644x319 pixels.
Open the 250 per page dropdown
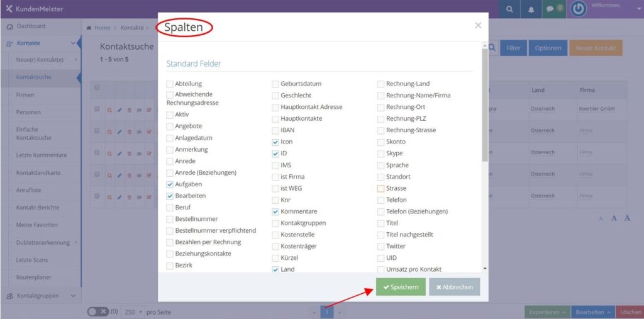click(x=133, y=312)
